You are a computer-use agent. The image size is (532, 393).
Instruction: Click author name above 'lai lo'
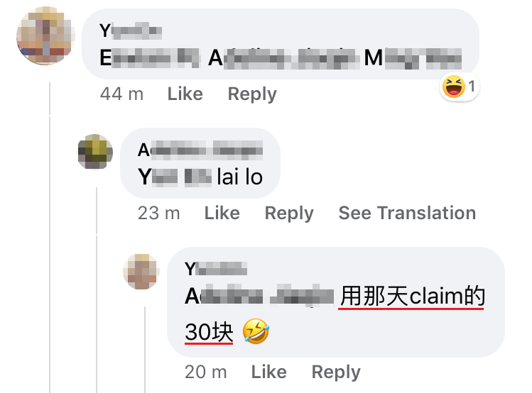pyautogui.click(x=200, y=150)
